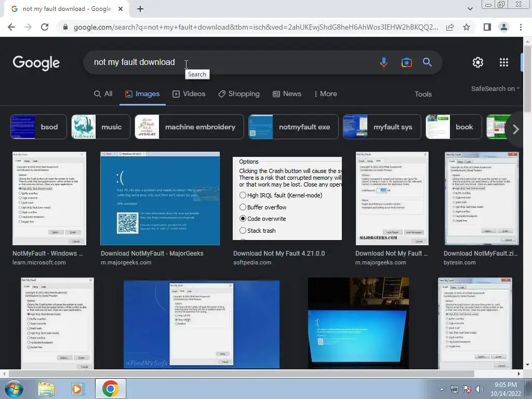The height and width of the screenshot is (399, 532).
Task: Open the Chrome profile avatar
Action: [504, 27]
